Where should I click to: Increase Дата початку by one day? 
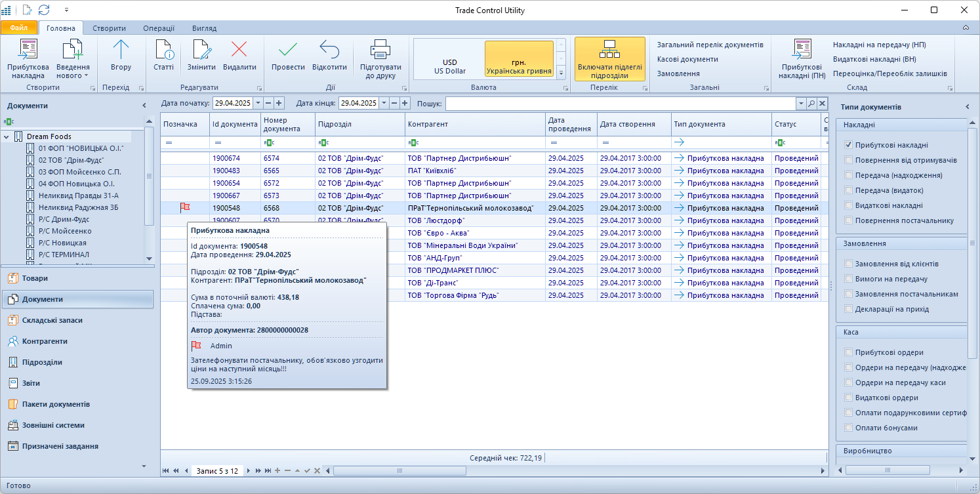pyautogui.click(x=279, y=103)
